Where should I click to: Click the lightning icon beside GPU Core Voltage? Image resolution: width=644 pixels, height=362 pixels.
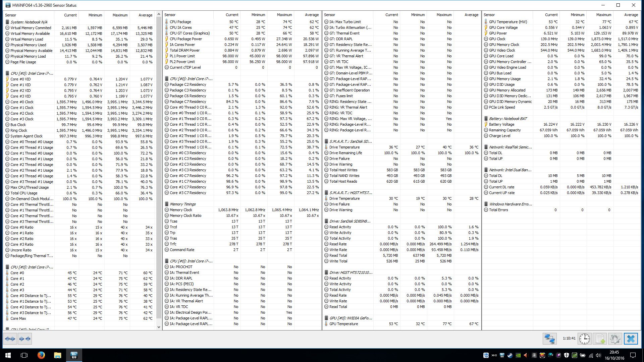point(486,27)
